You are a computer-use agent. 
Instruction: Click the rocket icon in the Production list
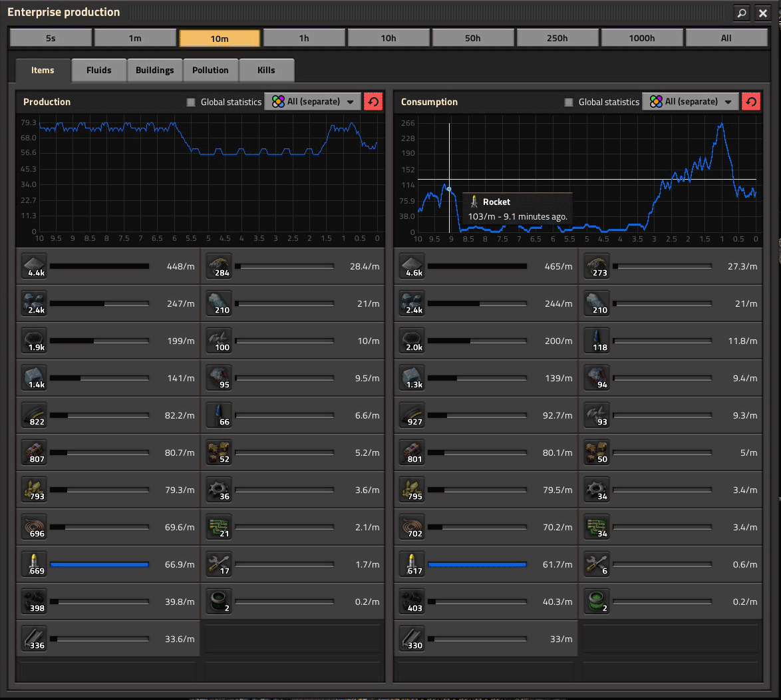34,564
